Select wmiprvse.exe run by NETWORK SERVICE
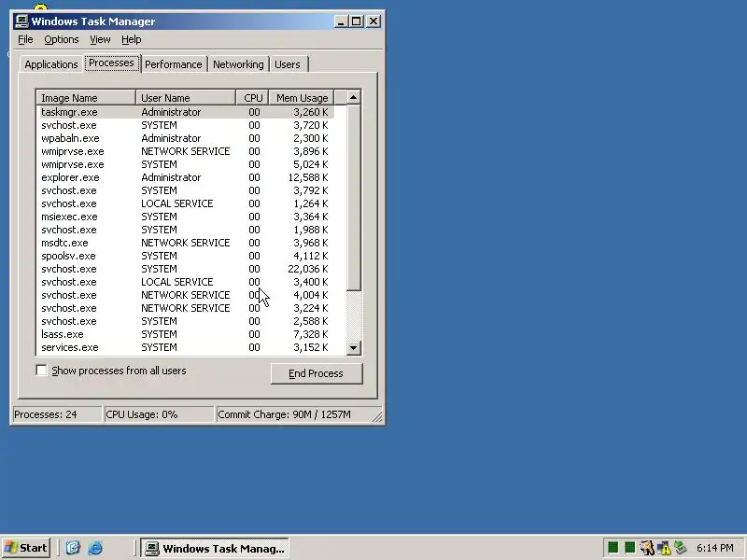The image size is (747, 560). [x=185, y=151]
